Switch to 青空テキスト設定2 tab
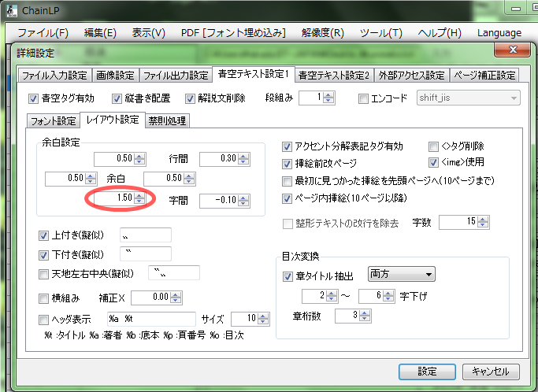 coord(334,75)
